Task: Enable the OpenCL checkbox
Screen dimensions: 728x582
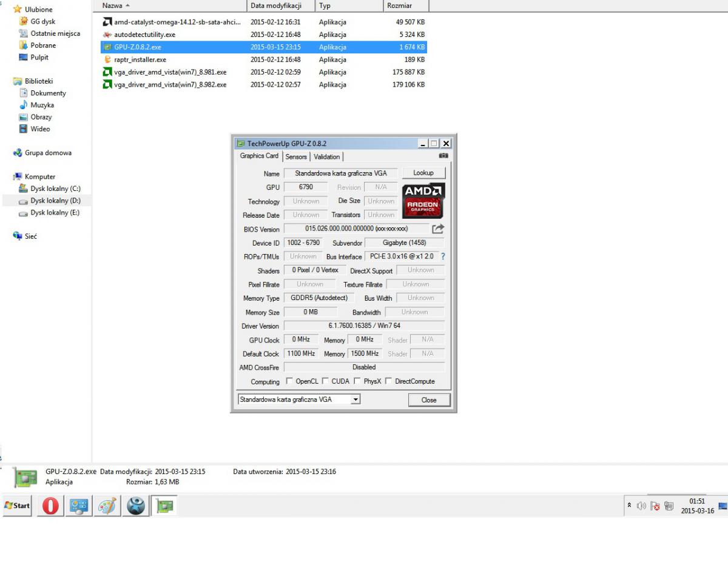Action: click(289, 381)
